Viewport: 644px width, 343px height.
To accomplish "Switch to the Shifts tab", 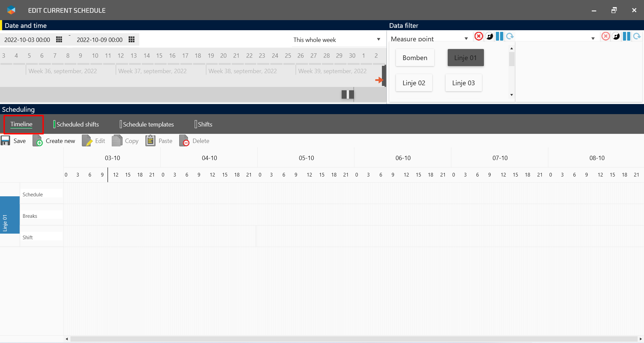I will pos(205,124).
